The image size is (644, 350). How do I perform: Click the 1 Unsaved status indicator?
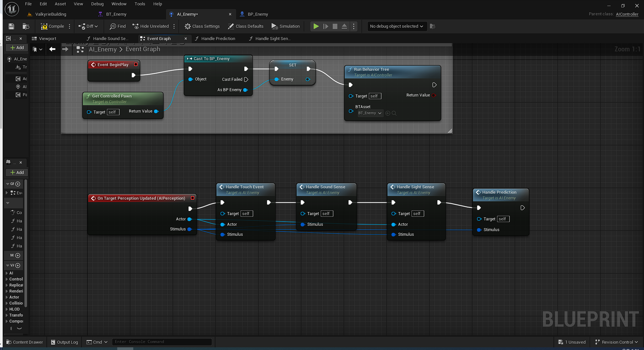click(572, 342)
